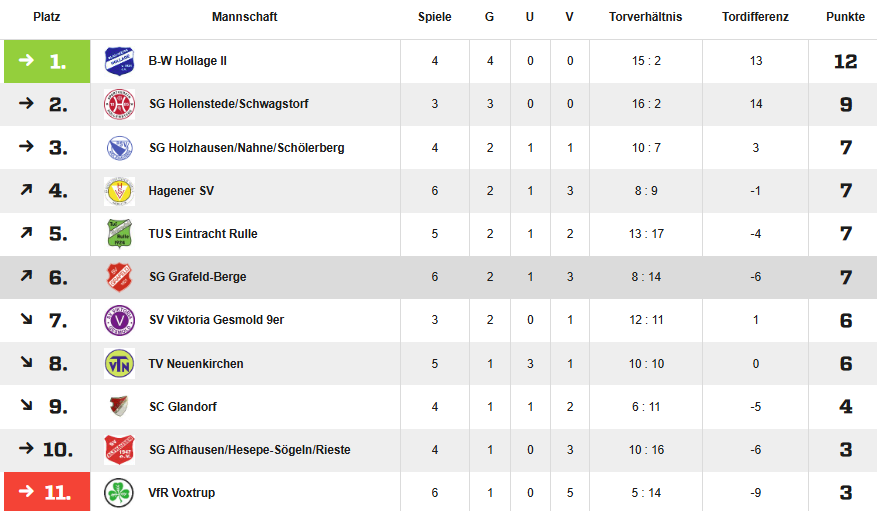Click the up arrow beside rank 4
The height and width of the screenshot is (511, 877).
coord(27,190)
